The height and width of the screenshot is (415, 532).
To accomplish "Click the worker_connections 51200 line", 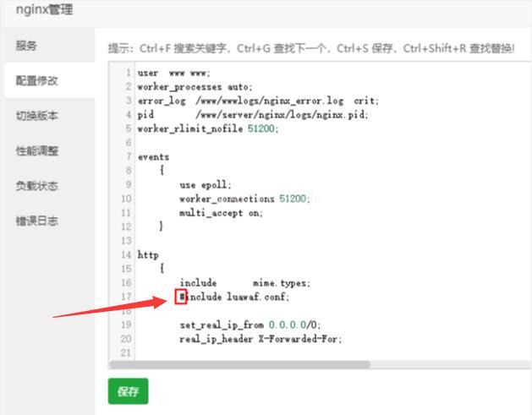I will 244,199.
